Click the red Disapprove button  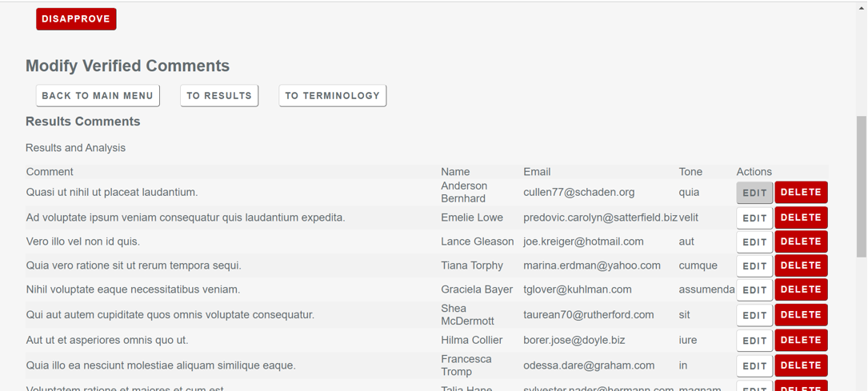[x=76, y=19]
